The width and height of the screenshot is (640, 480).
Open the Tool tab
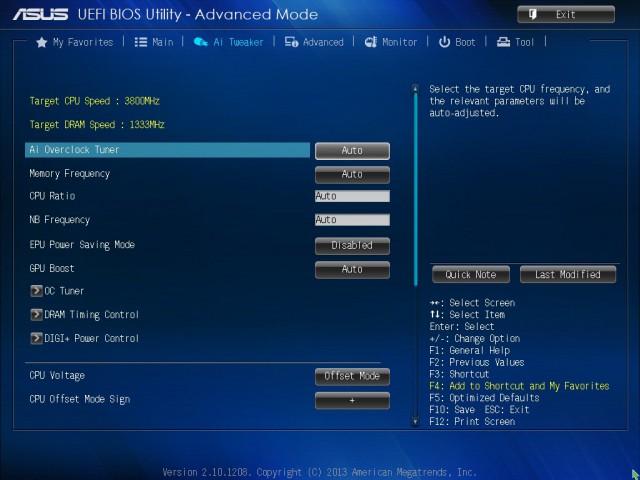click(x=515, y=42)
